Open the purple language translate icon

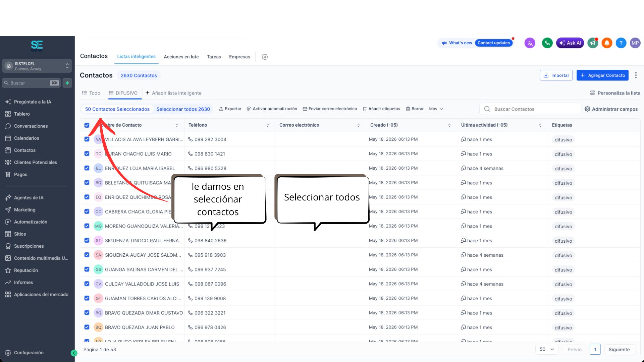point(530,43)
